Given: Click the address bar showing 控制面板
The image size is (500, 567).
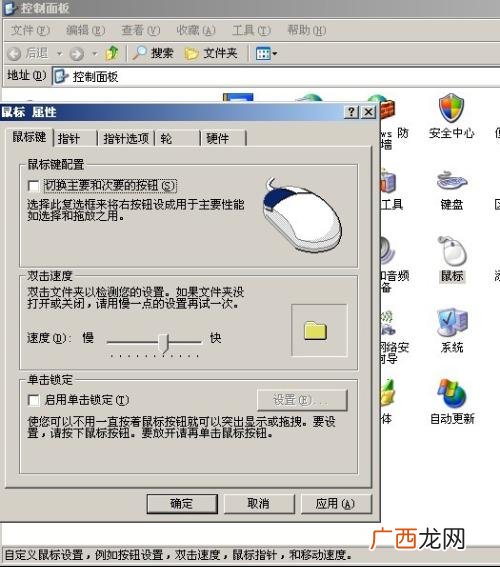Looking at the screenshot, I should pyautogui.click(x=276, y=76).
